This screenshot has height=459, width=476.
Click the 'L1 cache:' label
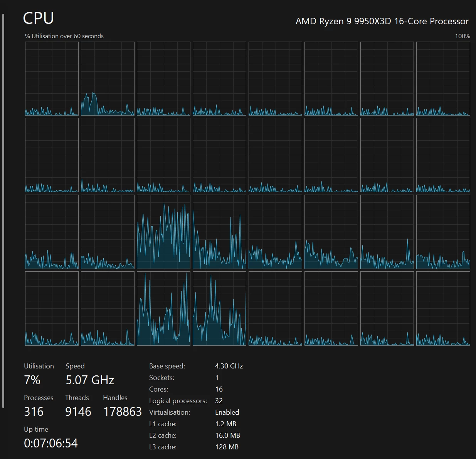pos(163,424)
